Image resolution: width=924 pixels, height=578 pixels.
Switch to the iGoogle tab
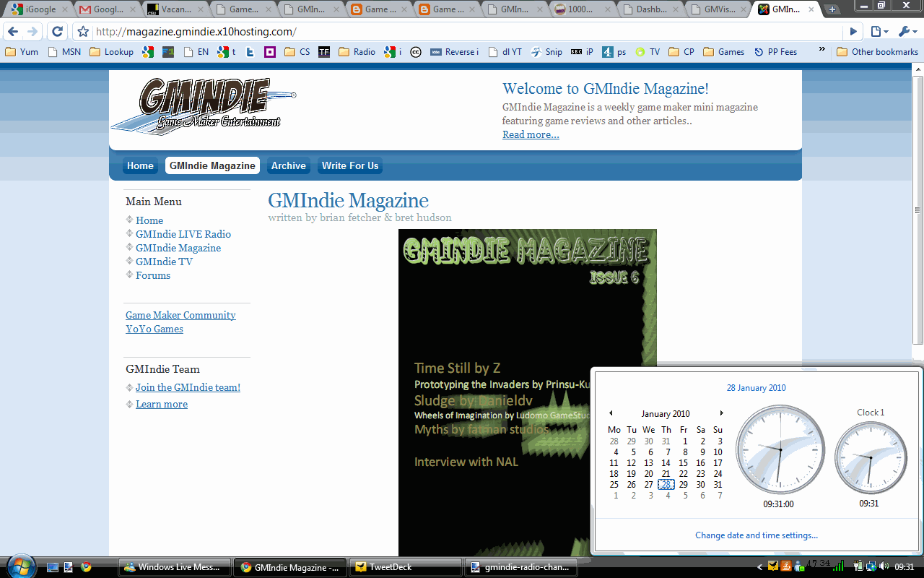(40, 9)
